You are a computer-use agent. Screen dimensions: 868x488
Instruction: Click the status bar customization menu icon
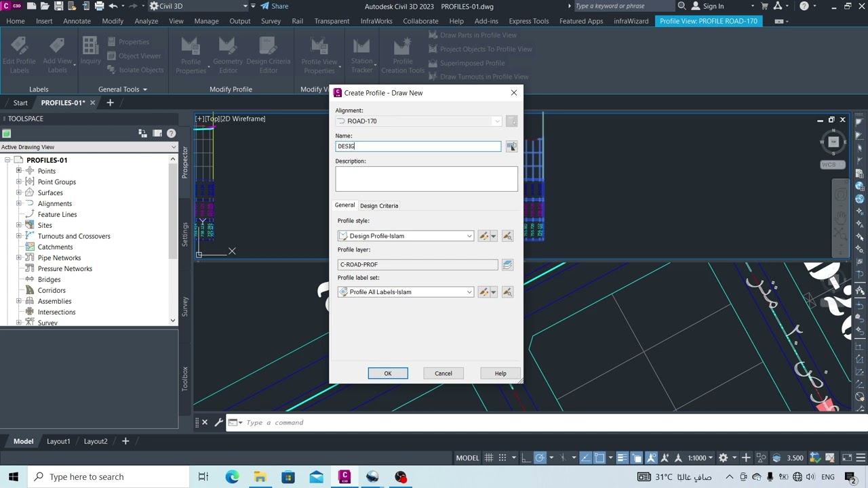[860, 458]
